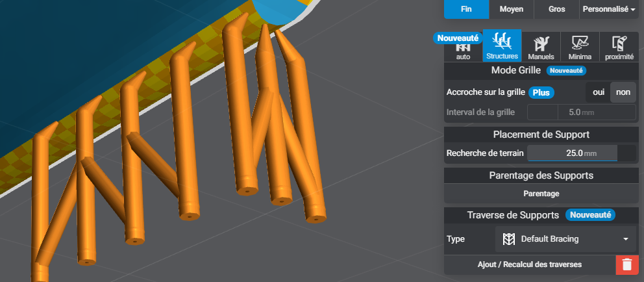644x282 pixels.
Task: Open the Personnalisé size dropdown
Action: (x=609, y=9)
